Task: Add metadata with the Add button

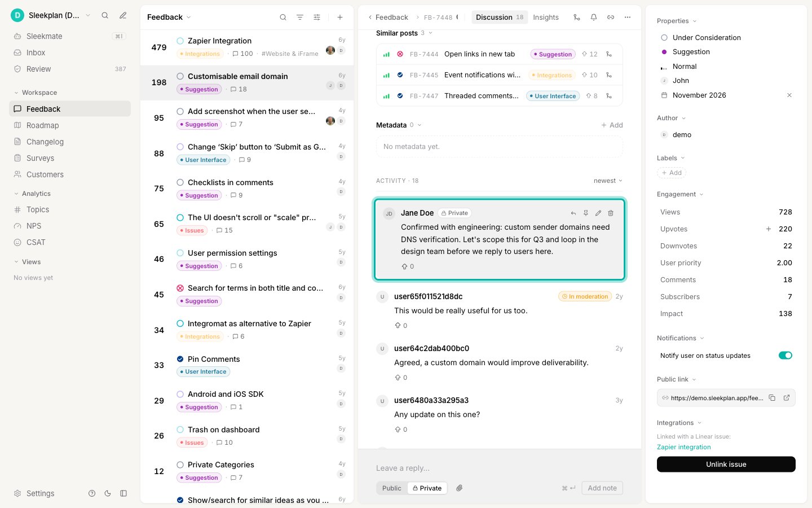Action: coord(612,125)
